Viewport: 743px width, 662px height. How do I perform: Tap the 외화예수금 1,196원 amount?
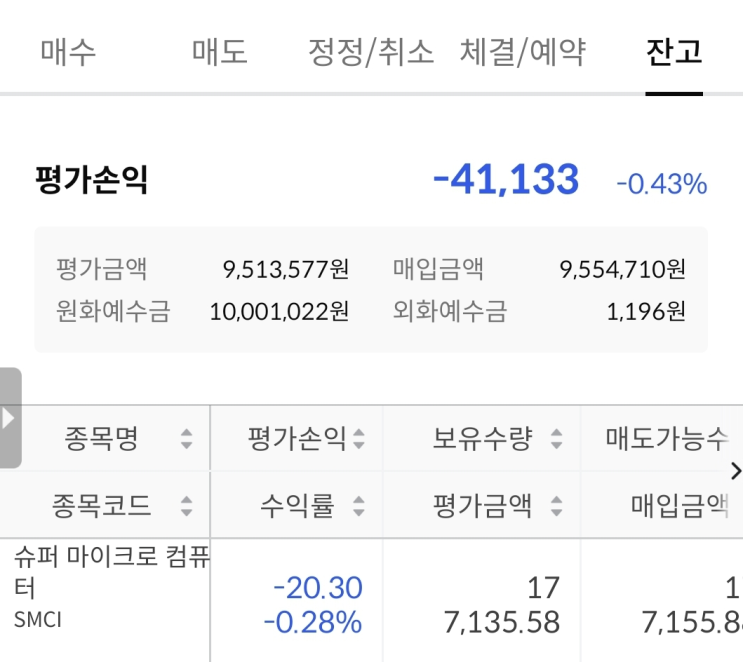point(646,311)
